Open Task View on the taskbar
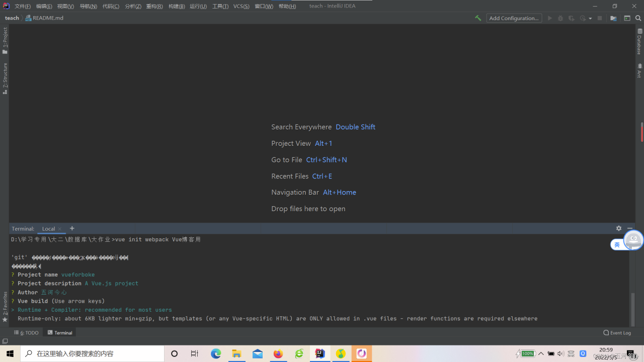Image resolution: width=644 pixels, height=362 pixels. coord(195,353)
